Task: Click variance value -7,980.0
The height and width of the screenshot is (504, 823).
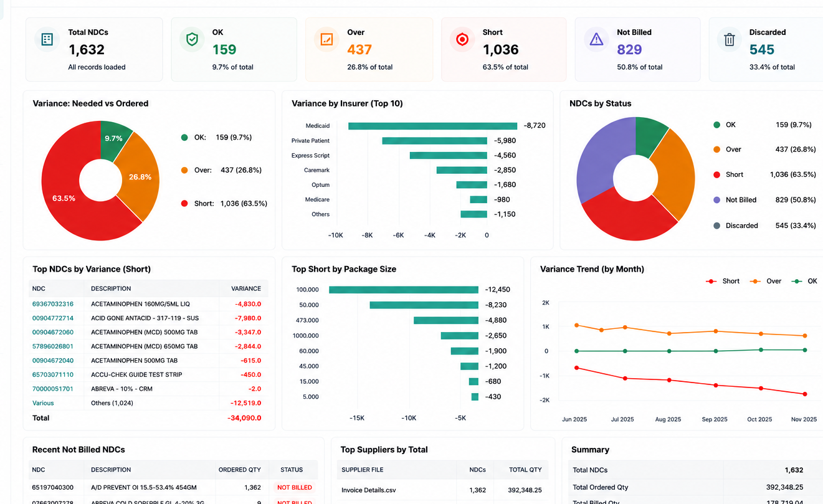Action: pos(248,318)
